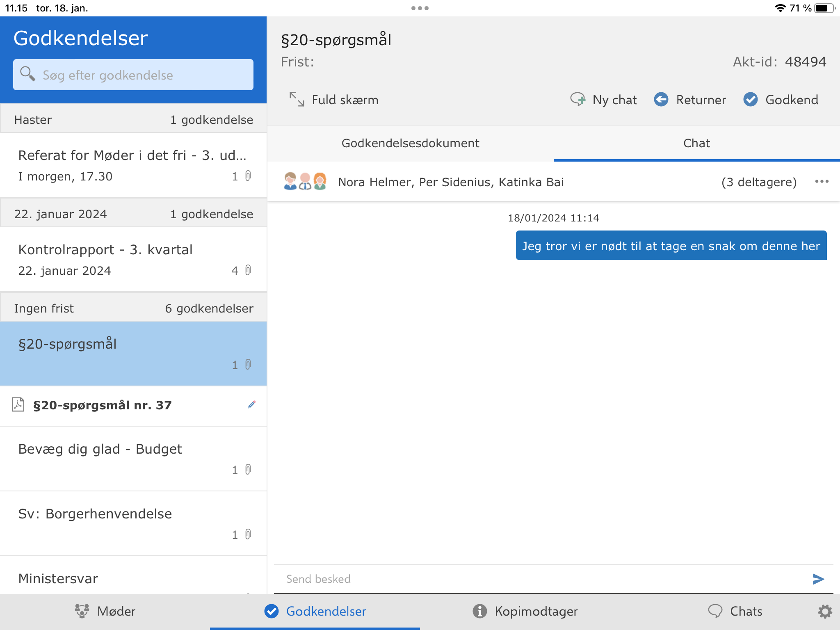Go to Chats in bottom navigation

click(735, 611)
